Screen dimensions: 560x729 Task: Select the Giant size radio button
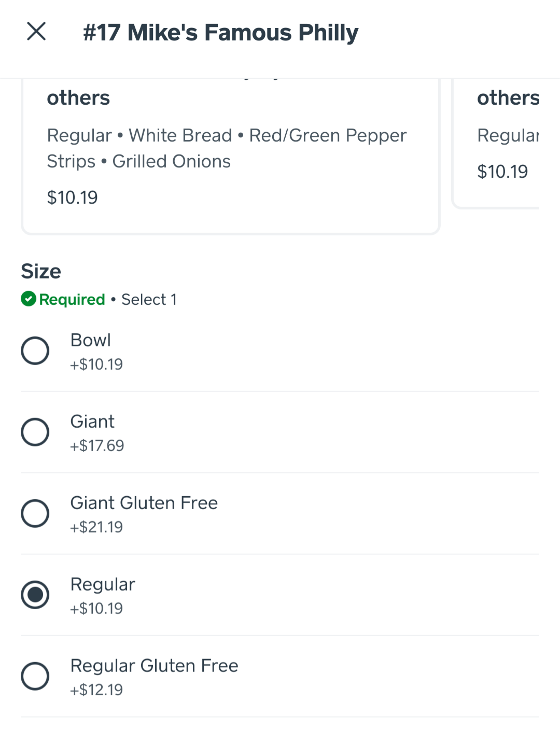point(35,432)
